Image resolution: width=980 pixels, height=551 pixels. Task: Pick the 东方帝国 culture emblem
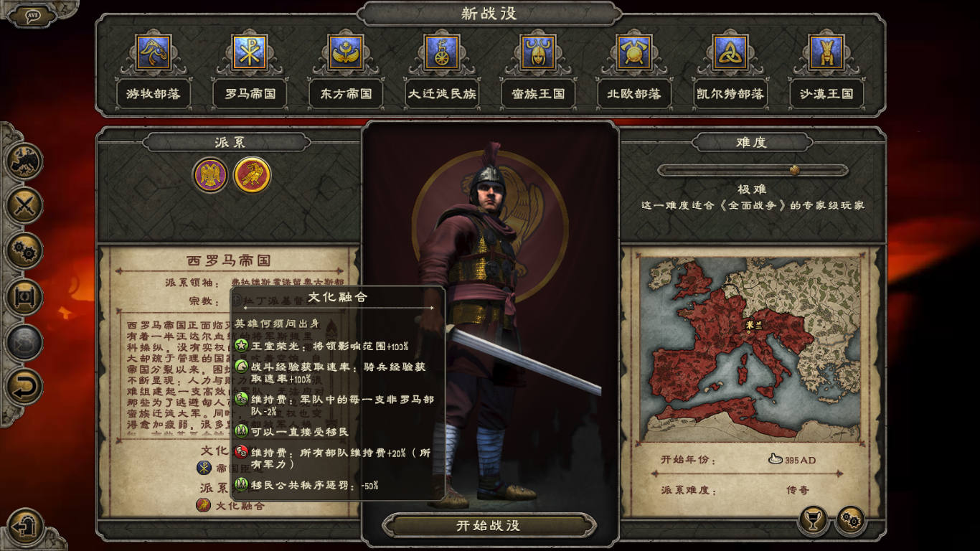coord(346,52)
